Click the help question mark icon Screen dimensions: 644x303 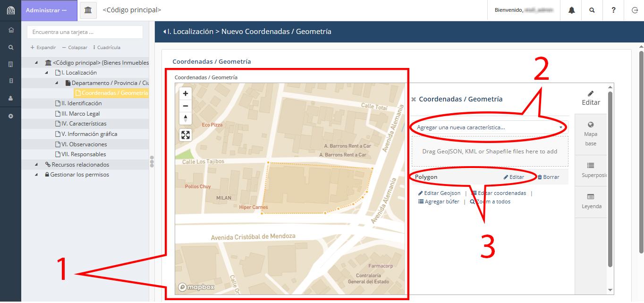pyautogui.click(x=613, y=10)
